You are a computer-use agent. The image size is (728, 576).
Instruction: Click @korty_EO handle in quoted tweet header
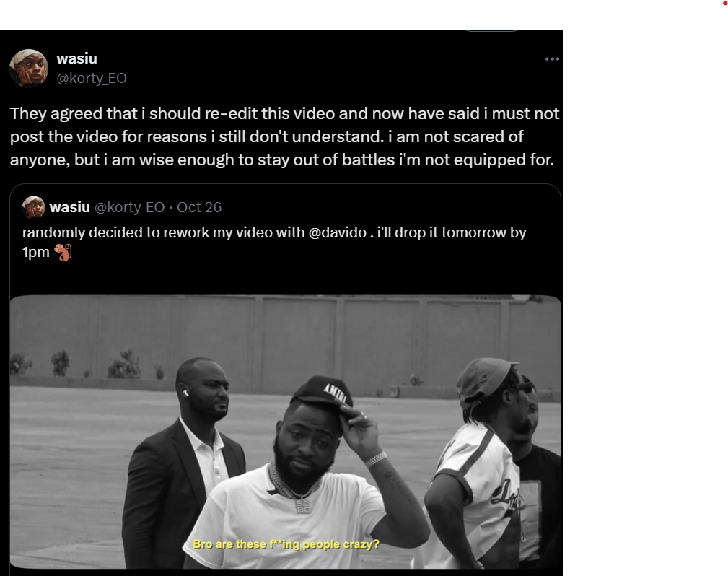click(130, 207)
